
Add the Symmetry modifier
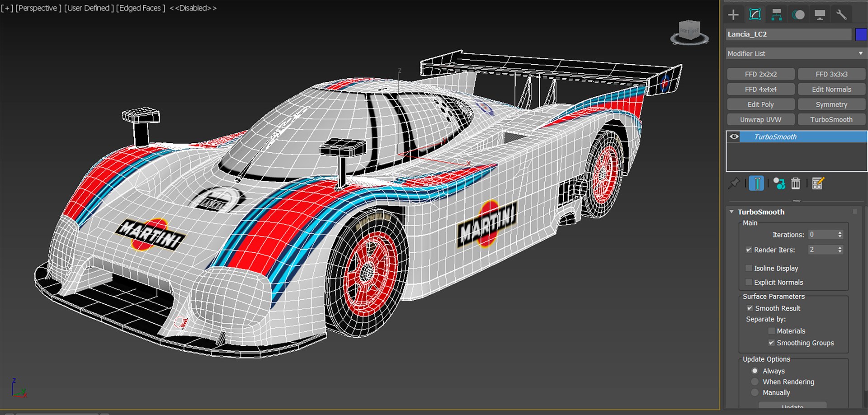pyautogui.click(x=831, y=104)
